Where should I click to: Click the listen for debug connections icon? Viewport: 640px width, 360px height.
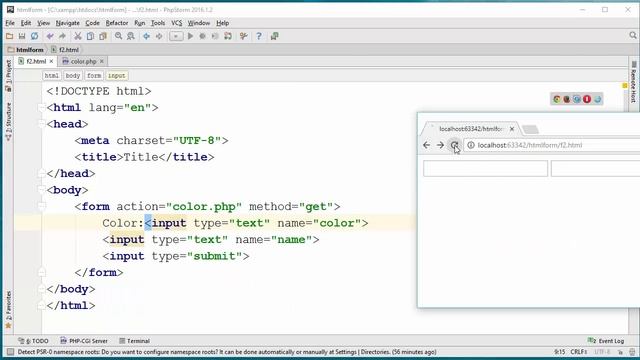tap(228, 36)
